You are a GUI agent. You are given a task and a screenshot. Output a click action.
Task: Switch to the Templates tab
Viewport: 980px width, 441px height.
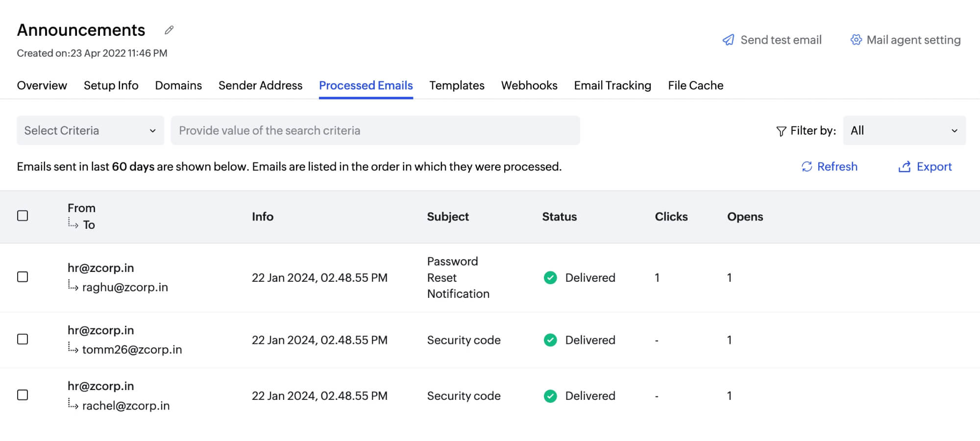(x=457, y=86)
